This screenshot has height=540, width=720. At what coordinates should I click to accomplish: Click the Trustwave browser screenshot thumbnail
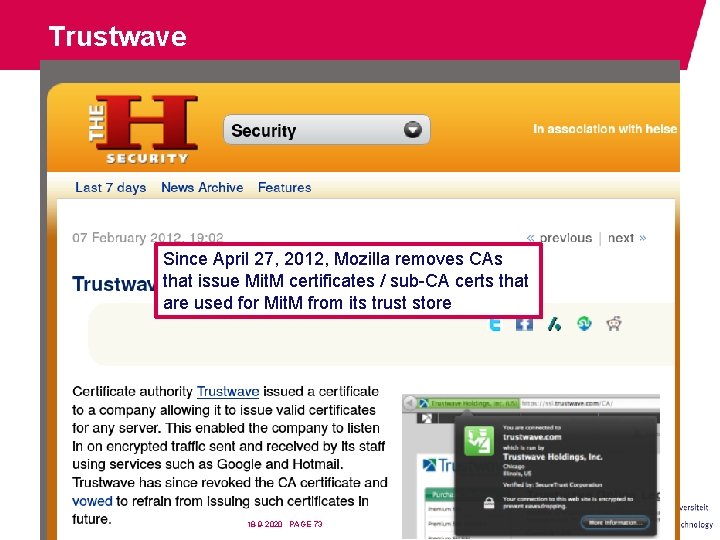tap(531, 466)
